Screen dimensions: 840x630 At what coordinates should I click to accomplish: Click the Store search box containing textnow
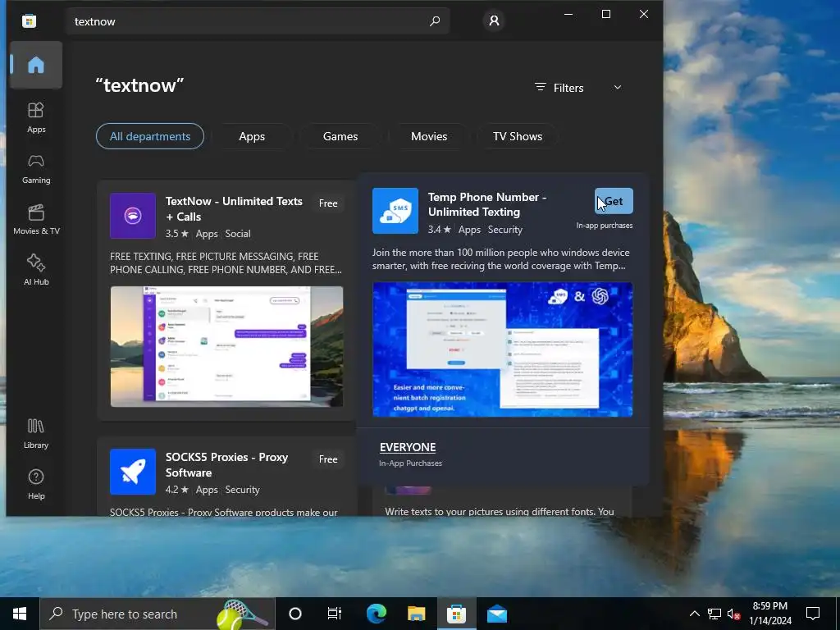(258, 21)
